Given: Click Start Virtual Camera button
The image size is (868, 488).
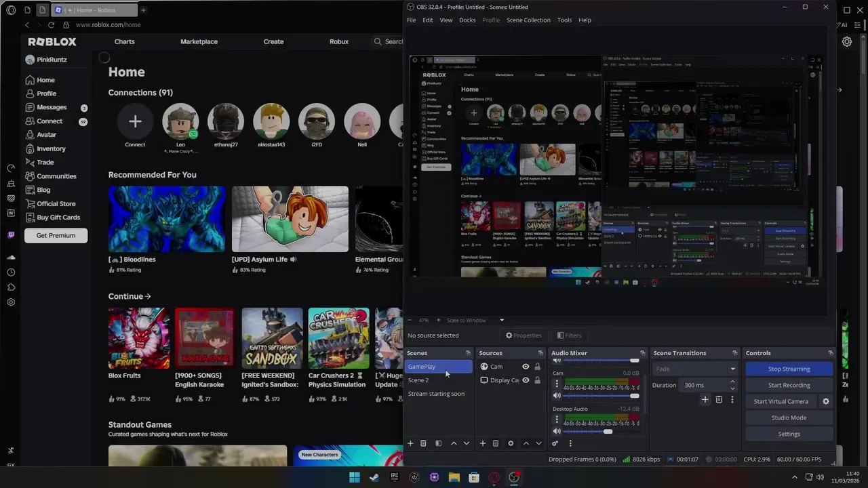Looking at the screenshot, I should click(x=781, y=401).
